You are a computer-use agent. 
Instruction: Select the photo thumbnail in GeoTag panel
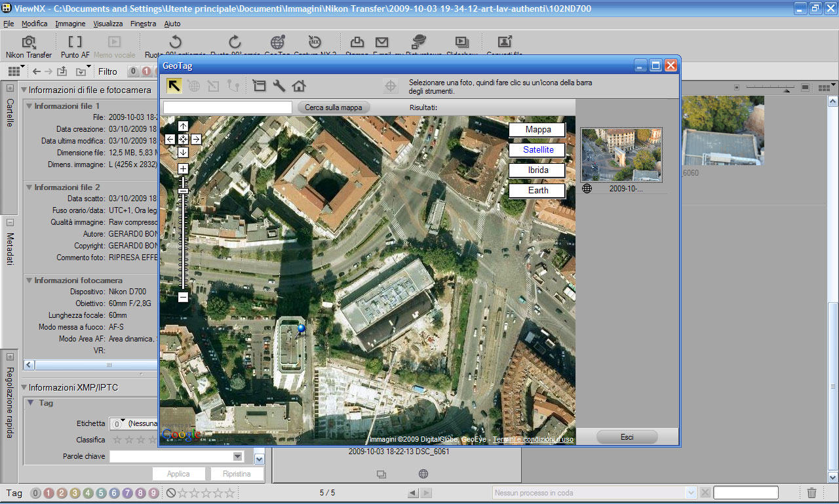pyautogui.click(x=621, y=155)
